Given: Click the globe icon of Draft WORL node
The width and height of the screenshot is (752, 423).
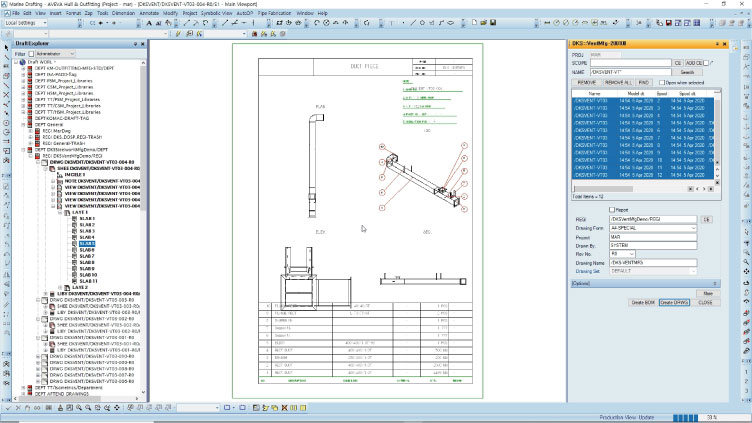Looking at the screenshot, I should click(x=23, y=62).
